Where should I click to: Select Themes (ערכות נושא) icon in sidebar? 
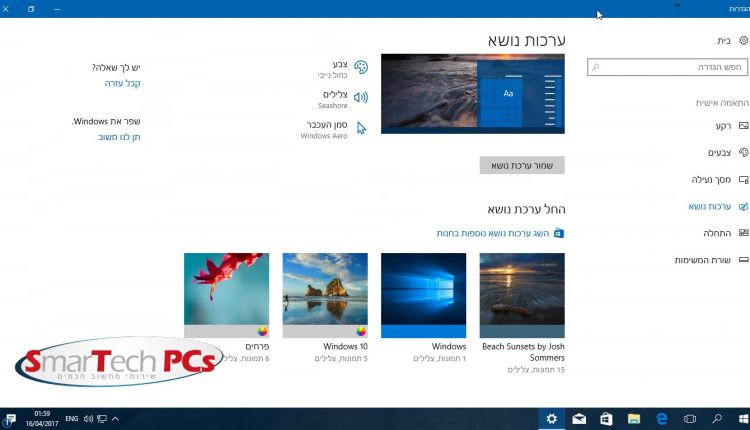click(x=743, y=206)
